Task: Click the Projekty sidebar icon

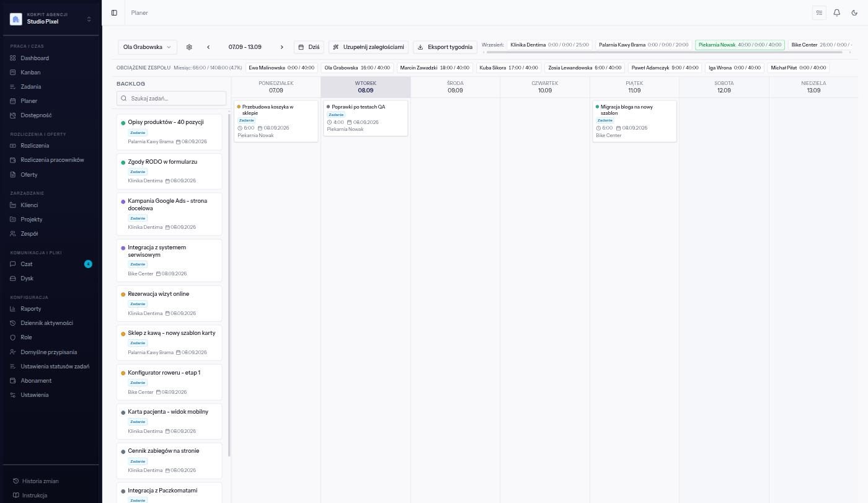Action: pyautogui.click(x=13, y=220)
